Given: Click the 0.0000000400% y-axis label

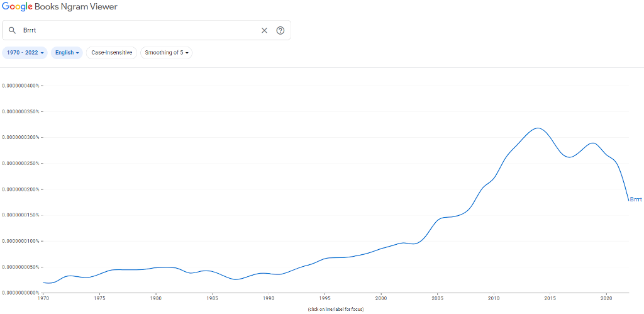Looking at the screenshot, I should (x=21, y=86).
